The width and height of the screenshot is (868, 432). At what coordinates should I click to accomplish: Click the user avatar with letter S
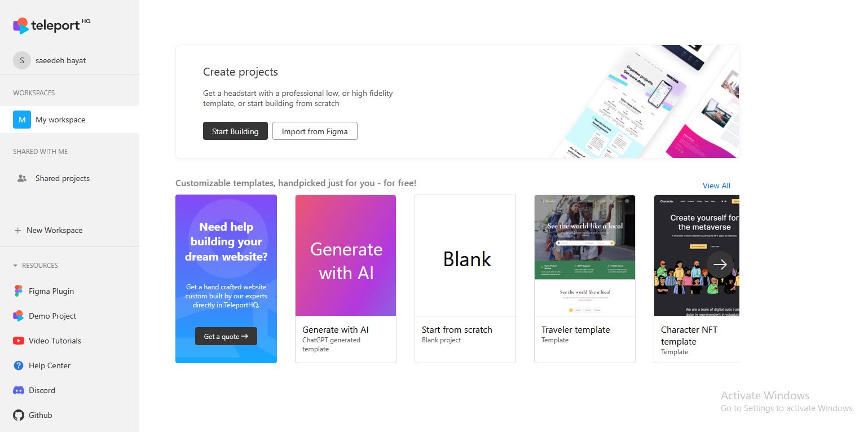(x=22, y=60)
